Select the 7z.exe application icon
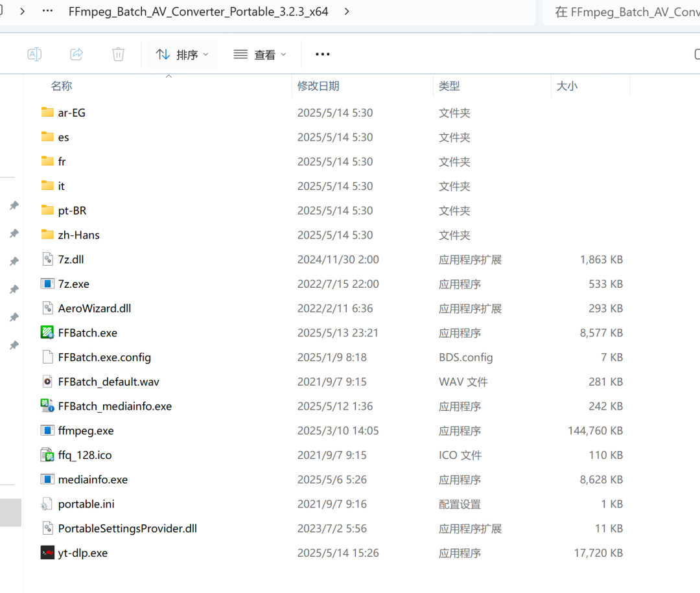Screen dimensions: 700x593 click(x=47, y=284)
